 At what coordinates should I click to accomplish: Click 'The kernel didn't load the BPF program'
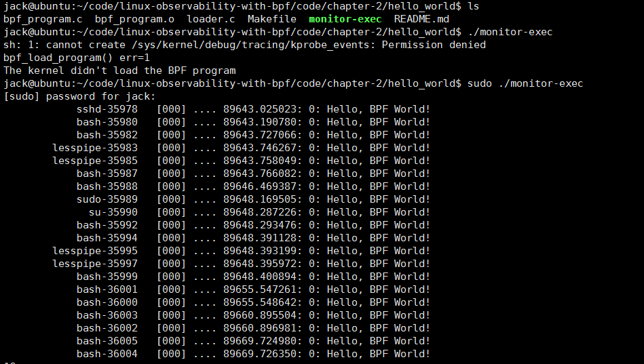point(119,70)
